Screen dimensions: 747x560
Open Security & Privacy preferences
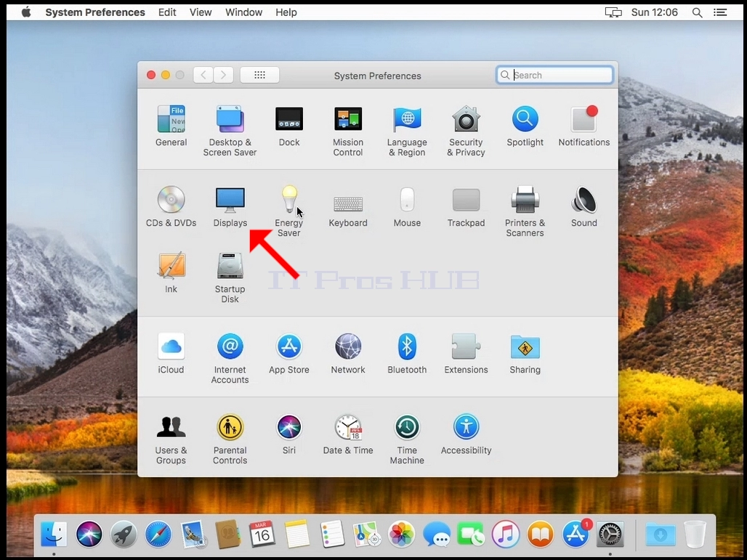click(466, 131)
